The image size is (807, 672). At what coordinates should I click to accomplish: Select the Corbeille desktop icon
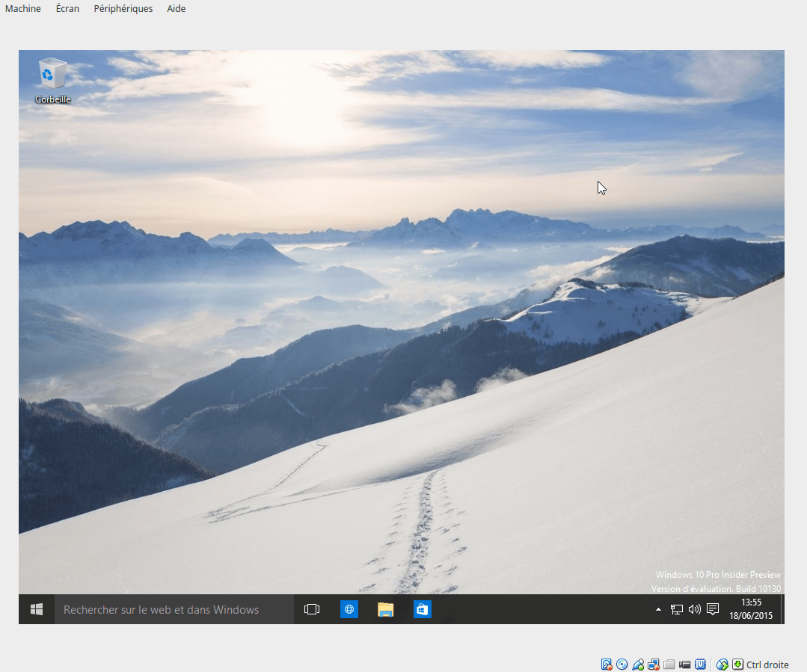[52, 81]
